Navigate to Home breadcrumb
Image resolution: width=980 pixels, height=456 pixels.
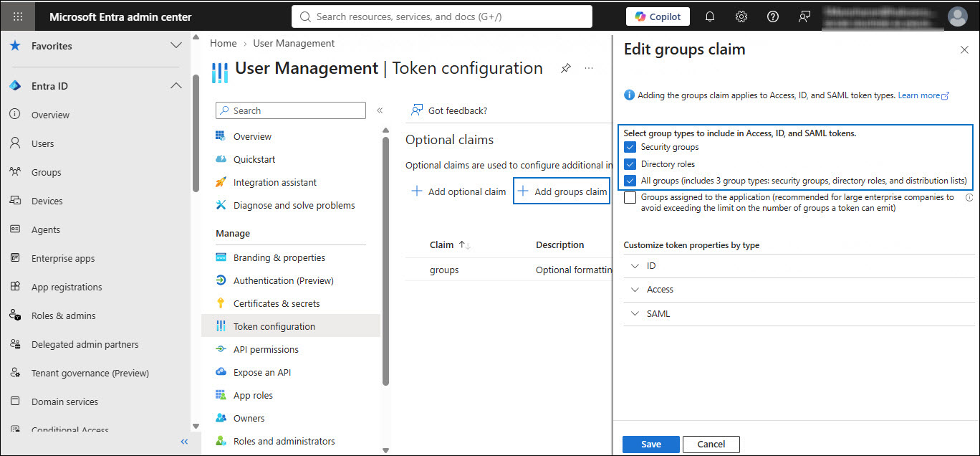pyautogui.click(x=223, y=43)
